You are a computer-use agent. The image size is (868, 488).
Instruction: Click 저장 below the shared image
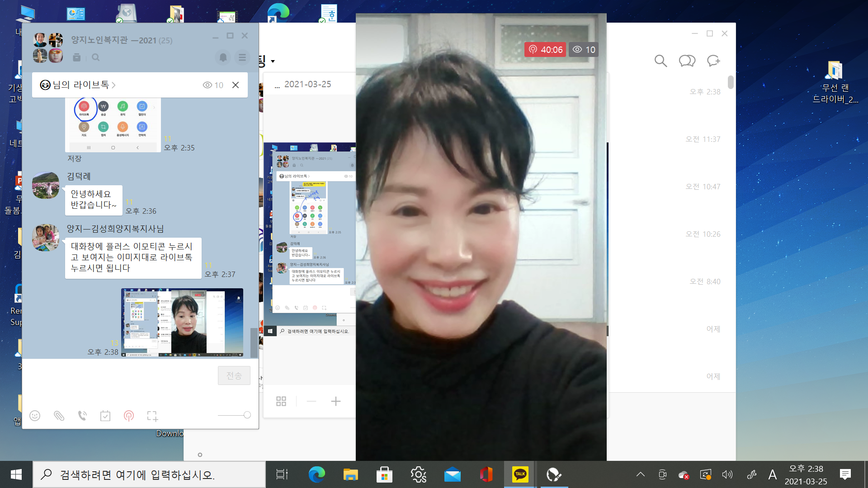(75, 159)
